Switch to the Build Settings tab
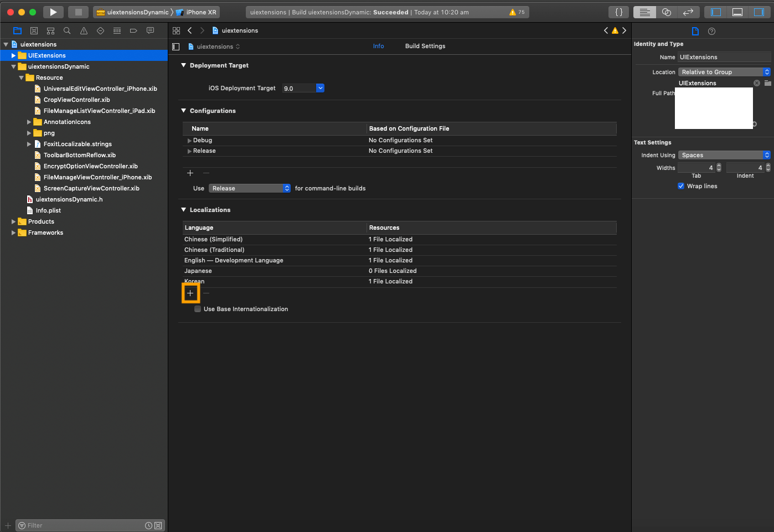 425,47
